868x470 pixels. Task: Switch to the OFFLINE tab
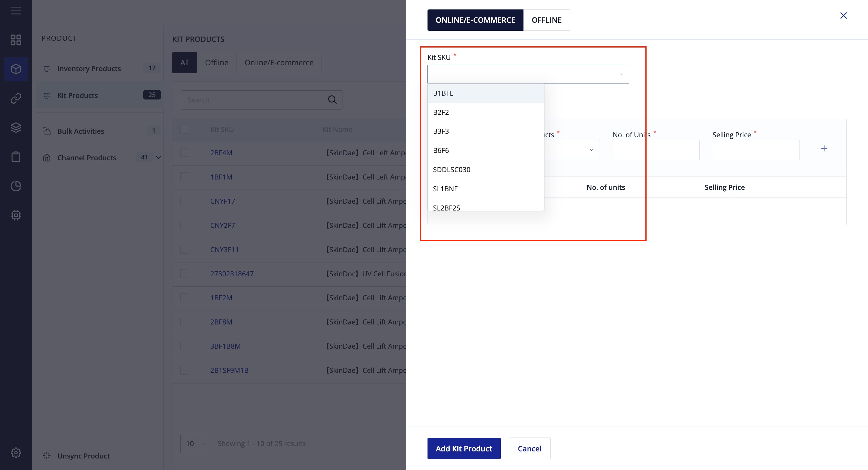click(x=546, y=20)
